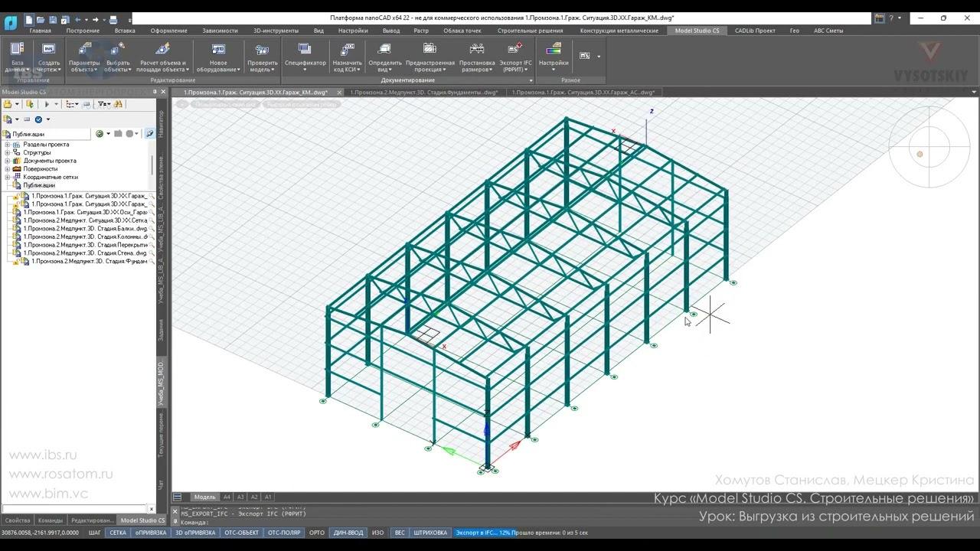The image size is (980, 551).
Task: Expand the Поверхности tree node
Action: click(8, 169)
